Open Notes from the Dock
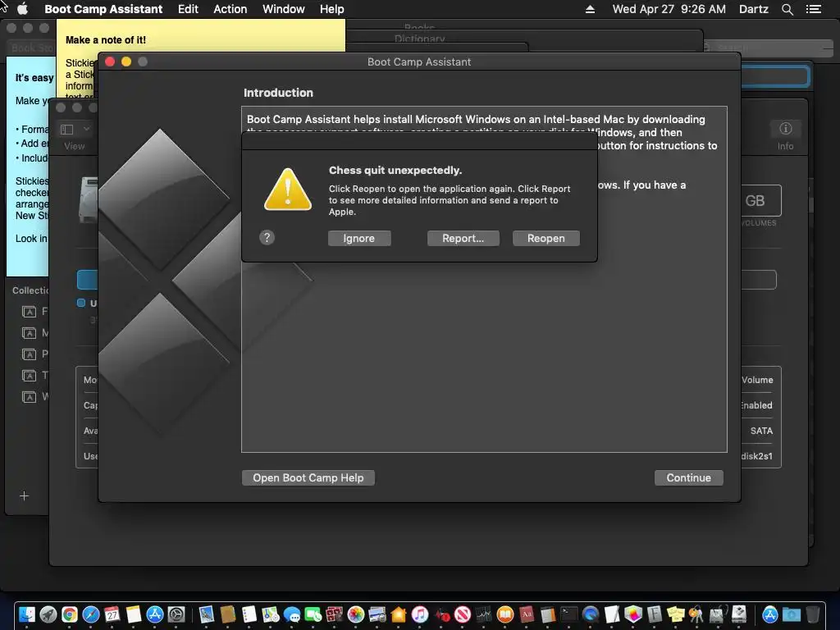840x630 pixels. [x=134, y=614]
